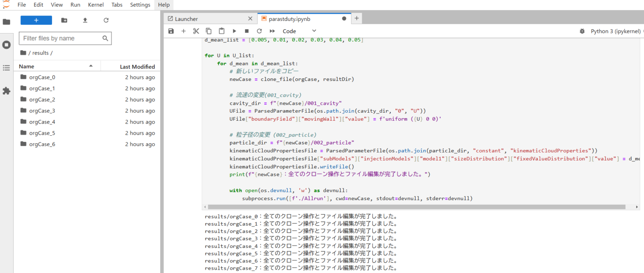
Task: Show the Table of Contents sidebar panel
Action: click(x=6, y=68)
